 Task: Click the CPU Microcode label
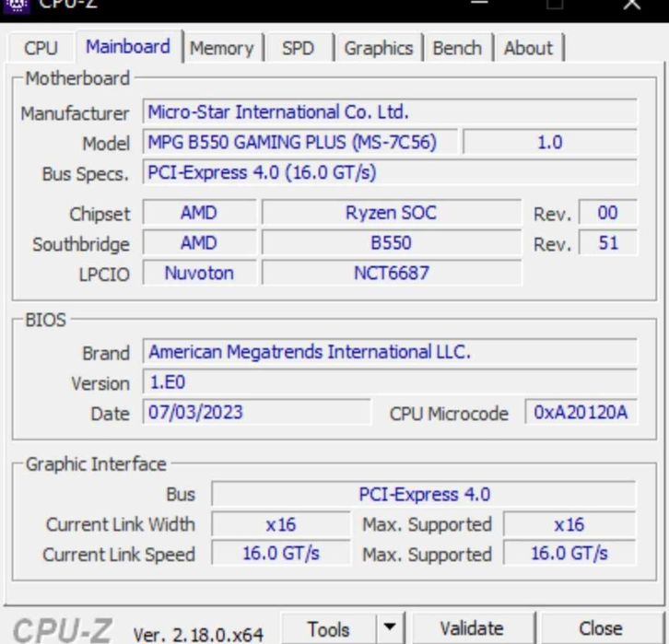pos(449,414)
